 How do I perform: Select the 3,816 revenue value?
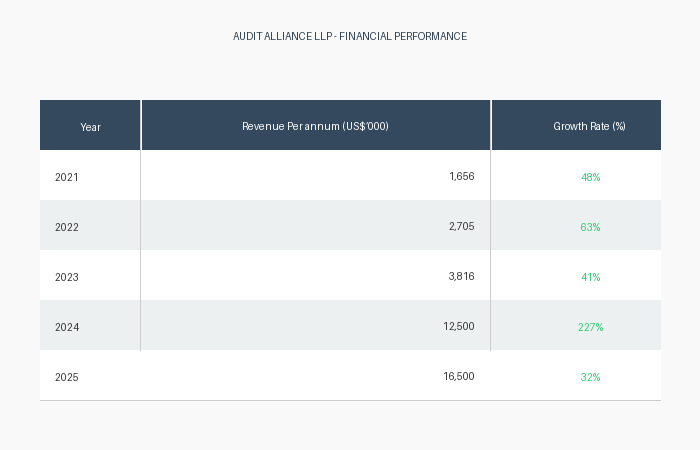point(462,276)
